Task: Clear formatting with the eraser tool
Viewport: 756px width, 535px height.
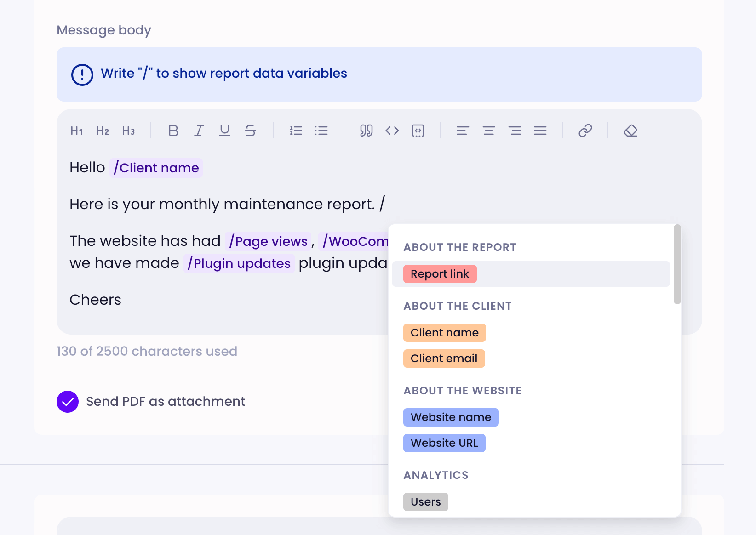Action: coord(630,131)
